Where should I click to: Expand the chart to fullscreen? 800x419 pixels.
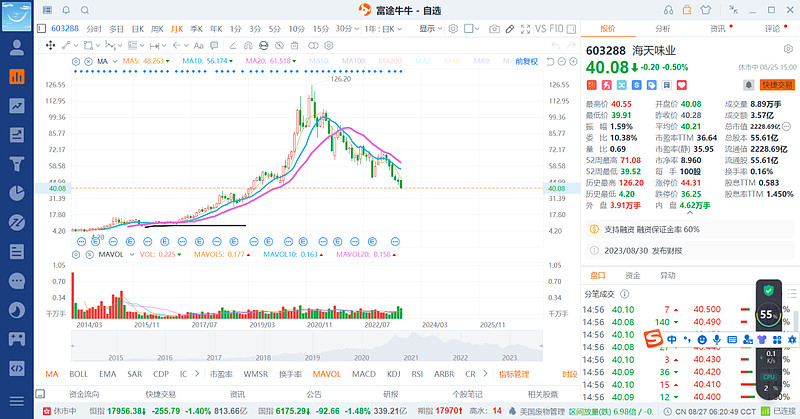pos(525,29)
